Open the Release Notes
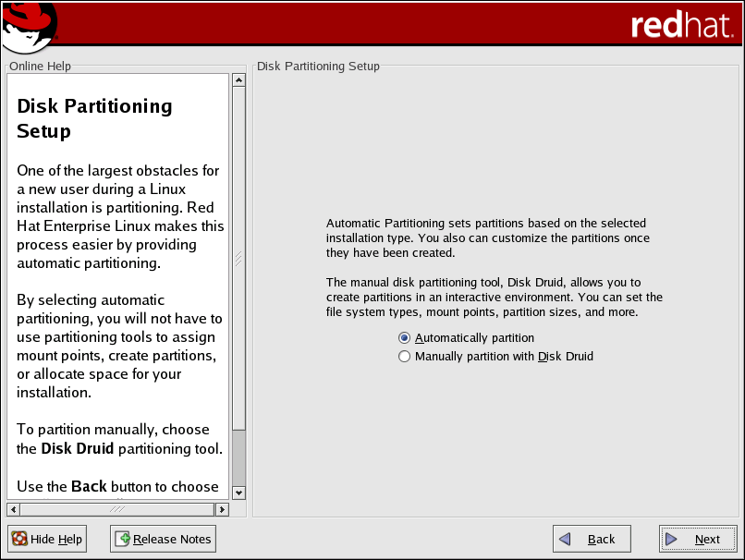 (163, 540)
